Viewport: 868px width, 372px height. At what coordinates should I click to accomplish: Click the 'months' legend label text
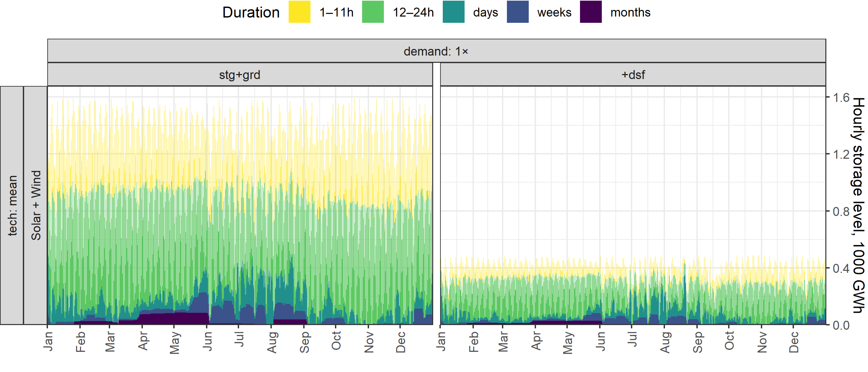click(x=630, y=13)
